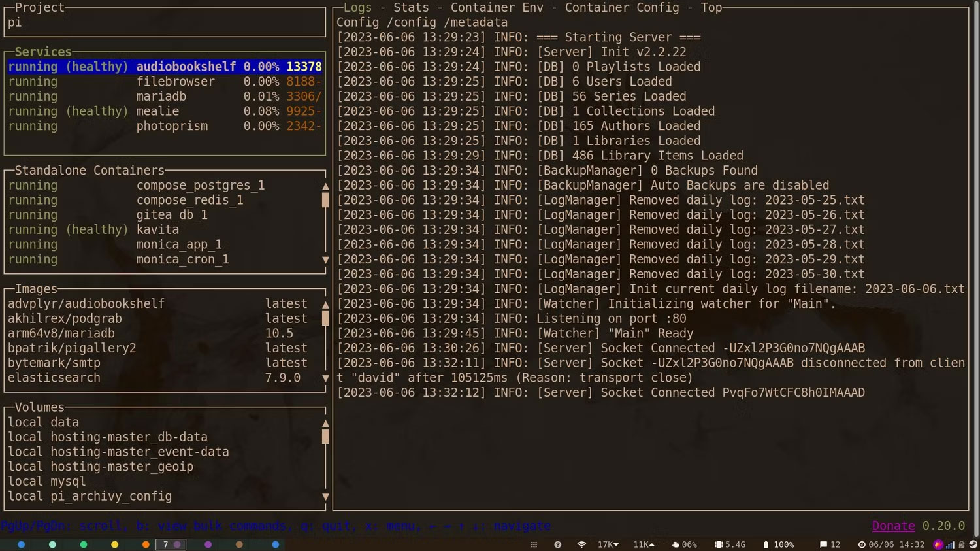Click the memory 5.4G indicator
980x551 pixels.
point(730,544)
